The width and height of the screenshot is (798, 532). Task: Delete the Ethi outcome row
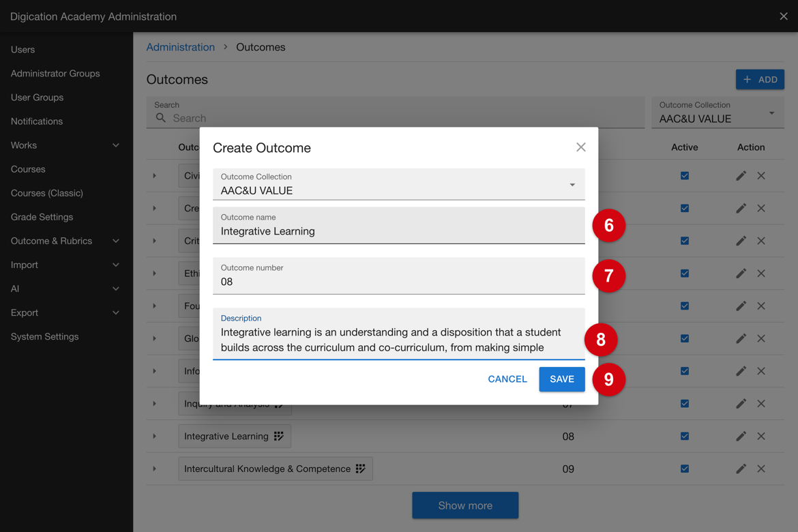(x=761, y=274)
